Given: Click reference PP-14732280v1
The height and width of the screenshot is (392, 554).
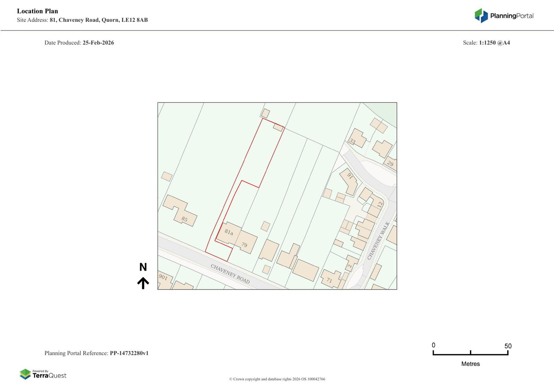Looking at the screenshot, I should (x=129, y=353).
